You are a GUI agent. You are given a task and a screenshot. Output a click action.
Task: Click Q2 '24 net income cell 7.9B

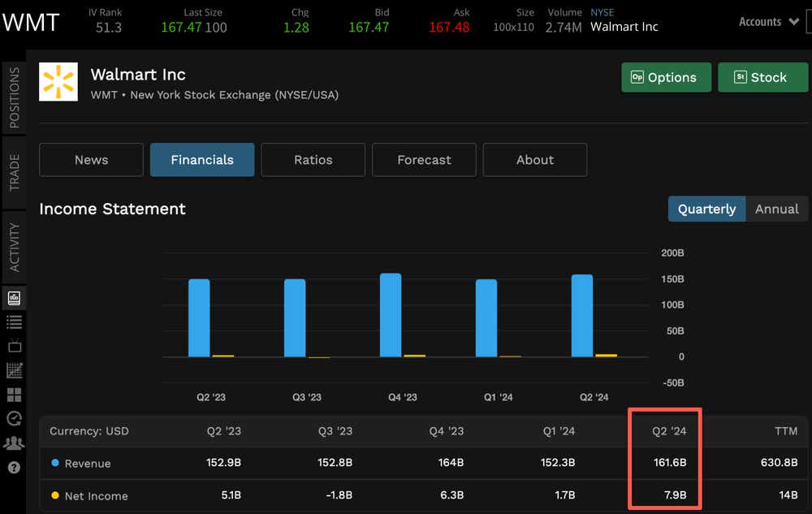676,495
